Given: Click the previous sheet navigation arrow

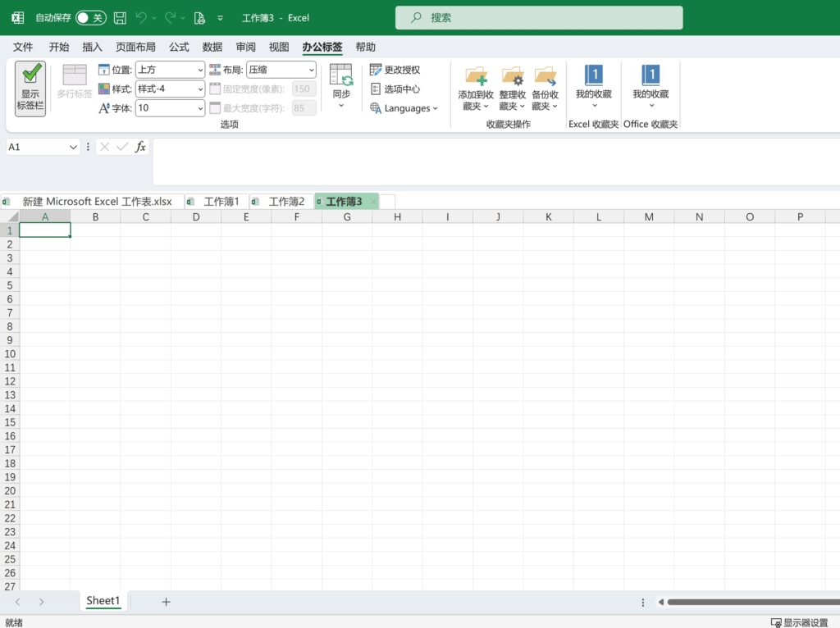Looking at the screenshot, I should [18, 602].
